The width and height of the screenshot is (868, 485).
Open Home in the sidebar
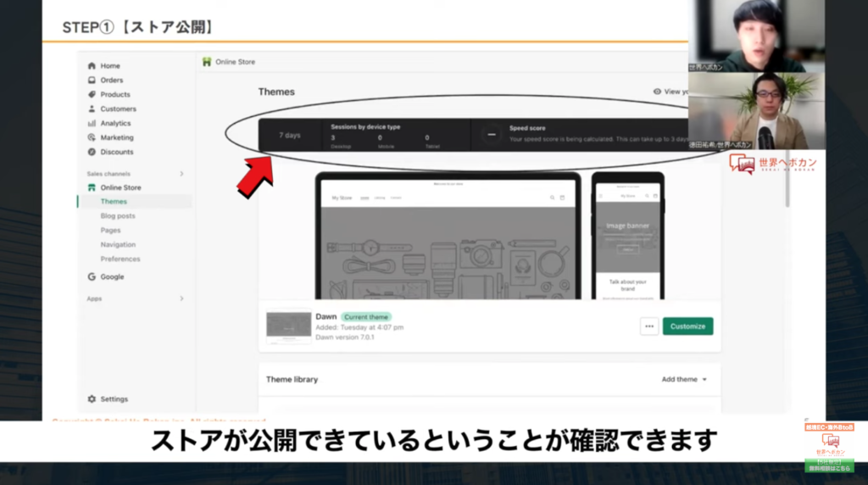110,65
